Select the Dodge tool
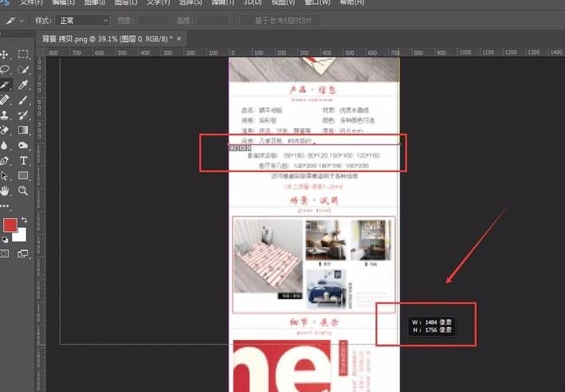 23,145
